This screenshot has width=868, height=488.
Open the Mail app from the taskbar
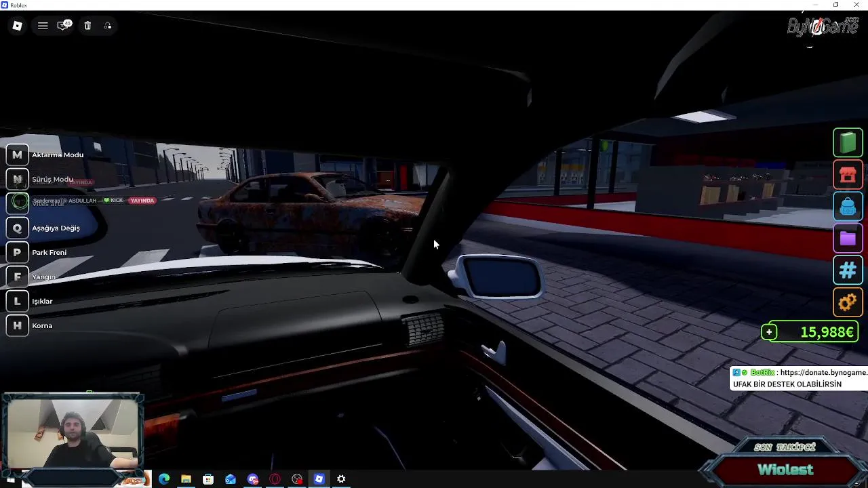(231, 479)
